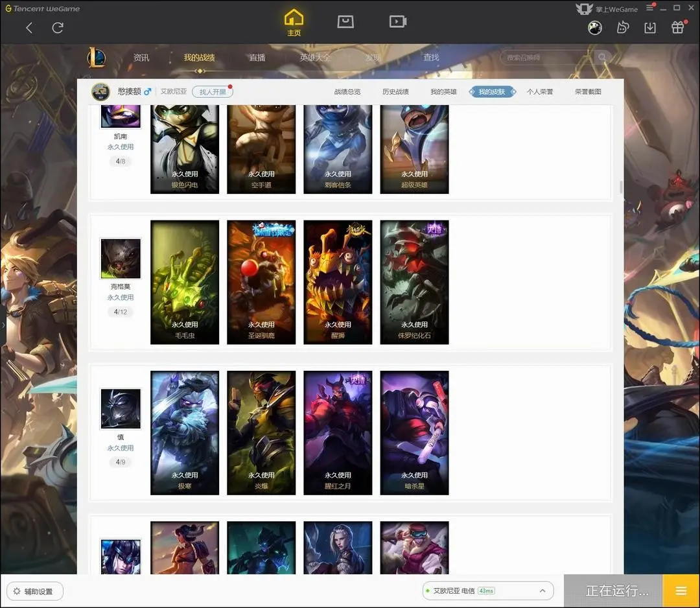Screen dimensions: 700x608
Task: Open the 腥红之月 skin card
Action: pos(338,432)
